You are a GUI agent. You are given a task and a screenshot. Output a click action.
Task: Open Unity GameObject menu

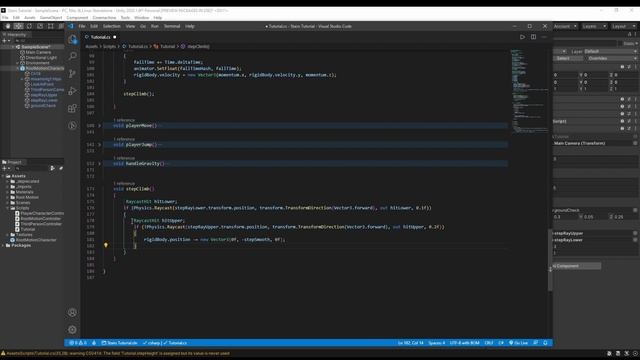[x=51, y=18]
